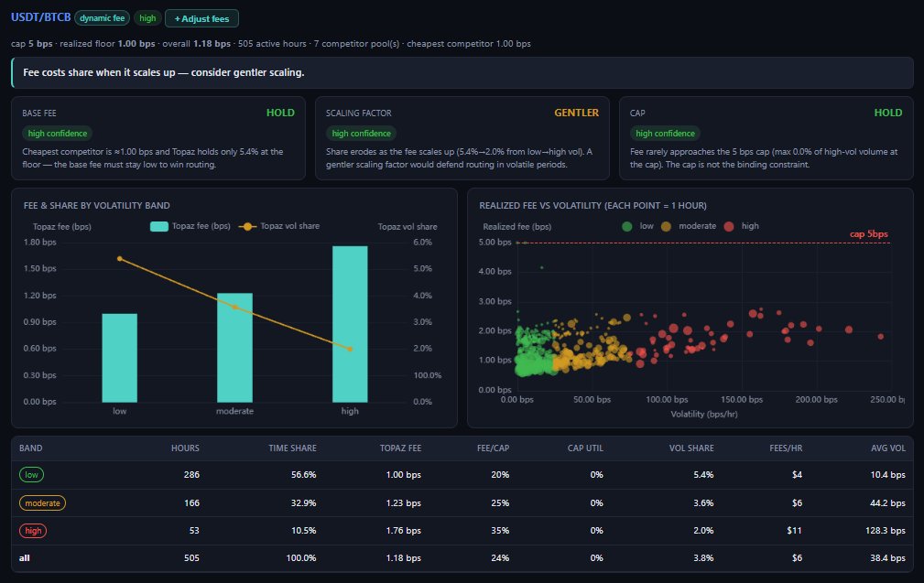Sort table by TOPAZ FEE column header

tap(400, 448)
